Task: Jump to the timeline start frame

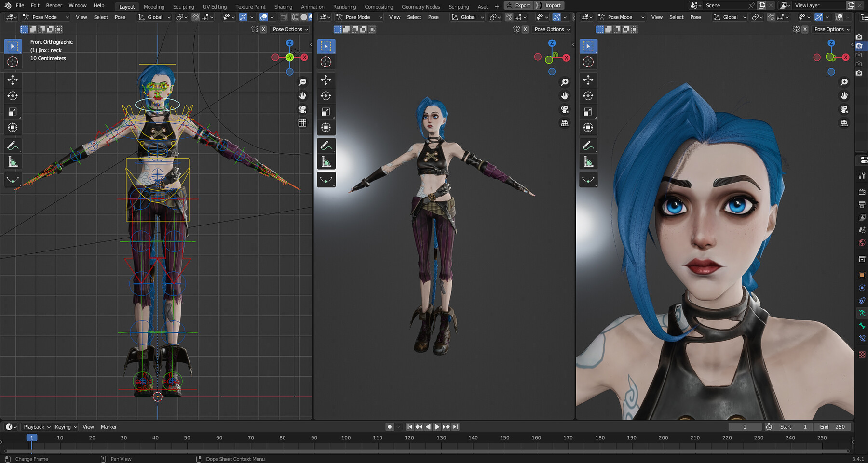Action: tap(409, 427)
